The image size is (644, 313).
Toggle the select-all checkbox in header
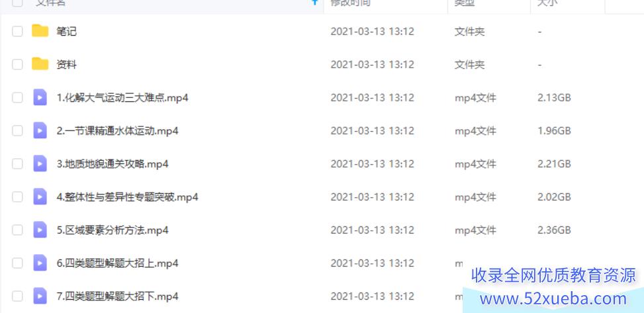pyautogui.click(x=17, y=3)
